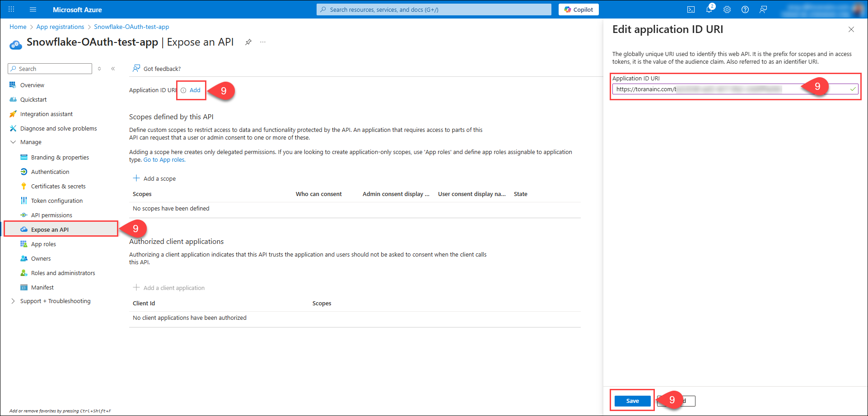This screenshot has height=416, width=868.
Task: Close the Edit application ID URI panel
Action: click(851, 29)
